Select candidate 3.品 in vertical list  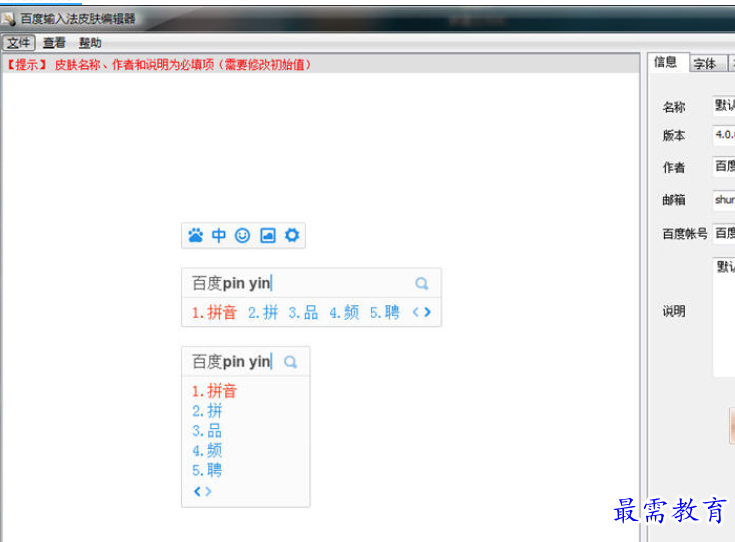tap(207, 430)
